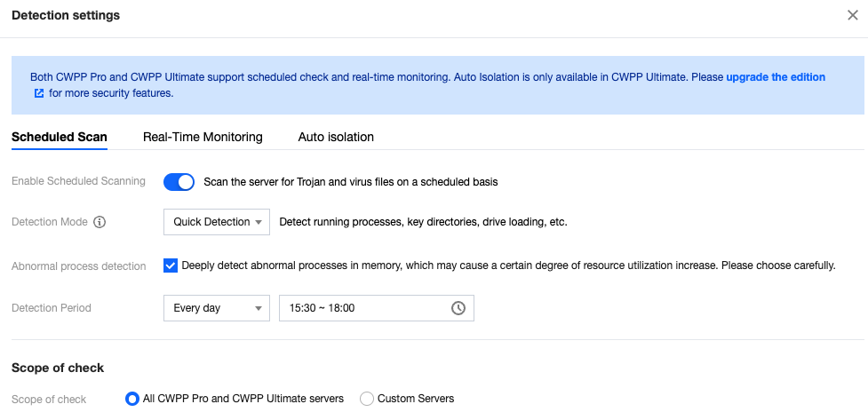
Task: Expand the Every day period dropdown
Action: point(216,308)
